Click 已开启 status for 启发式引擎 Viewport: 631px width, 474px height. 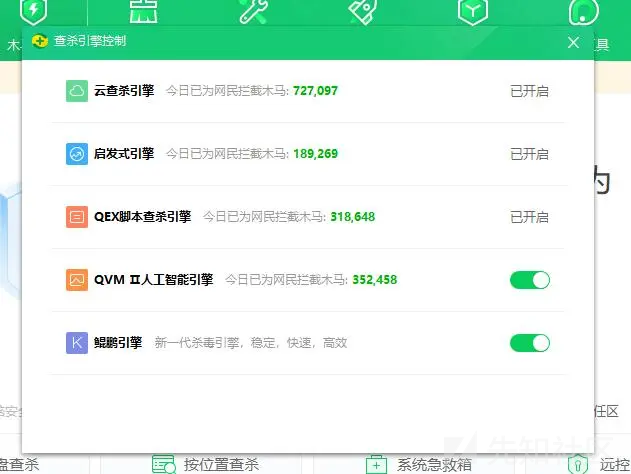pyautogui.click(x=529, y=154)
